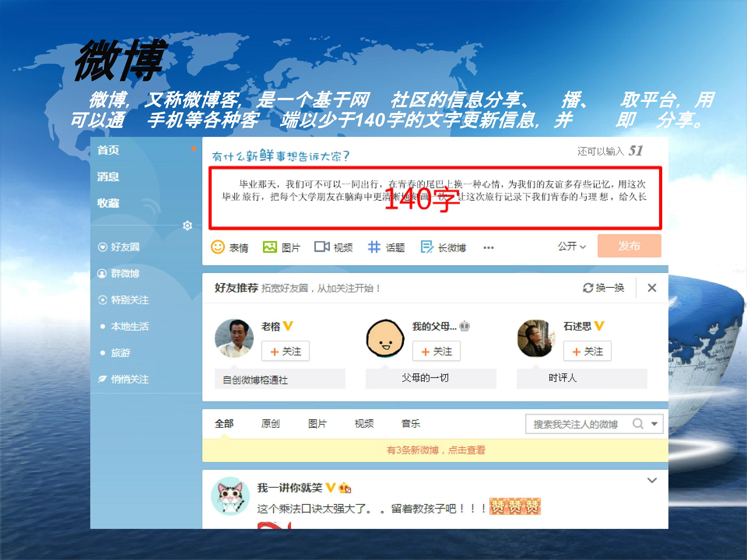
Task: Click the 时评人 description text
Action: point(563,378)
